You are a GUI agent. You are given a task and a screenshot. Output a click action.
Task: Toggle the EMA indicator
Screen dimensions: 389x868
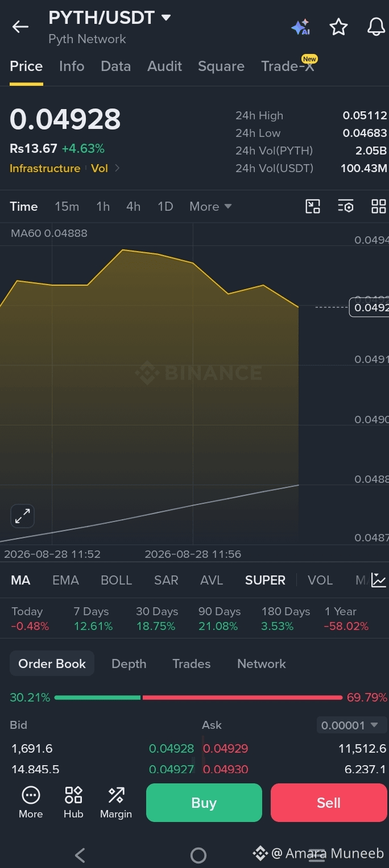tap(65, 580)
